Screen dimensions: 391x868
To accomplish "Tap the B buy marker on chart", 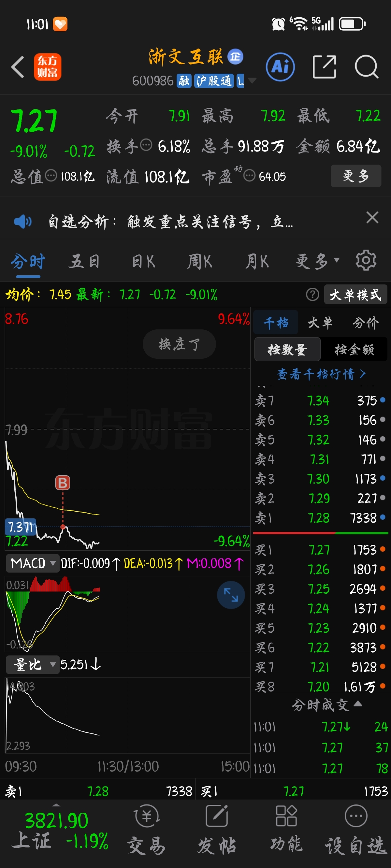I will point(63,483).
